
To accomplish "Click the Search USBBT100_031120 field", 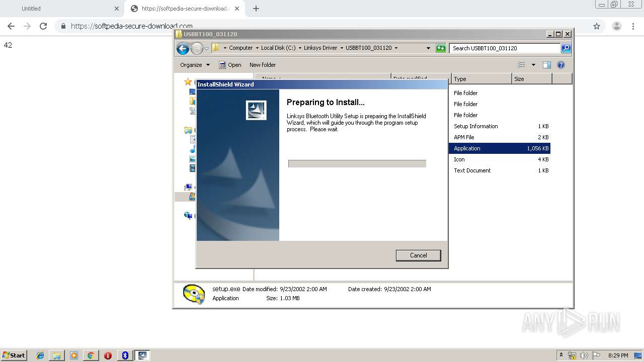I will 505,48.
